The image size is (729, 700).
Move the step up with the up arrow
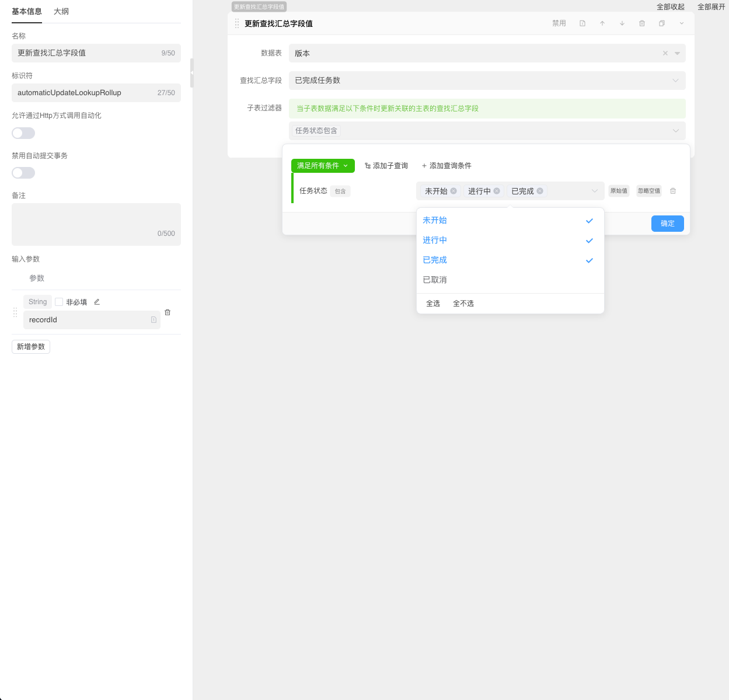(x=602, y=23)
